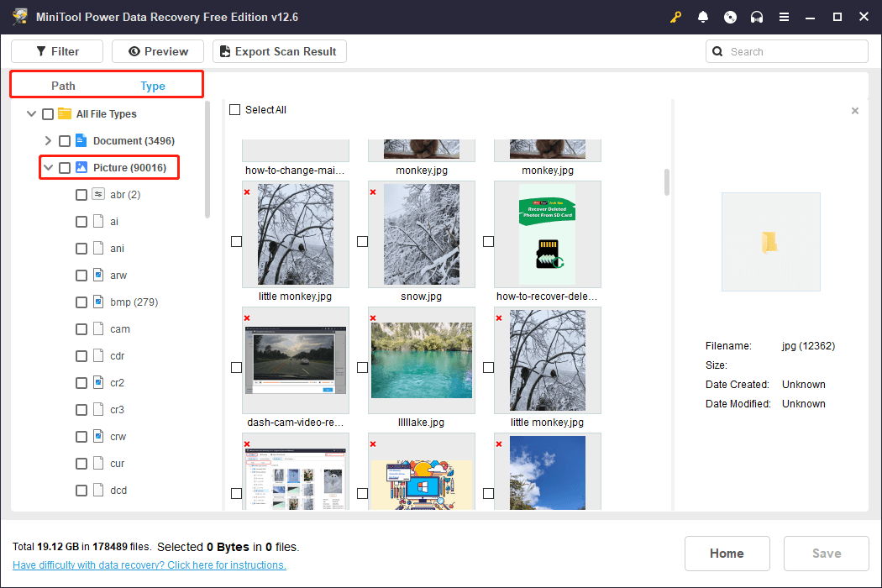Select the Path tab

click(63, 86)
